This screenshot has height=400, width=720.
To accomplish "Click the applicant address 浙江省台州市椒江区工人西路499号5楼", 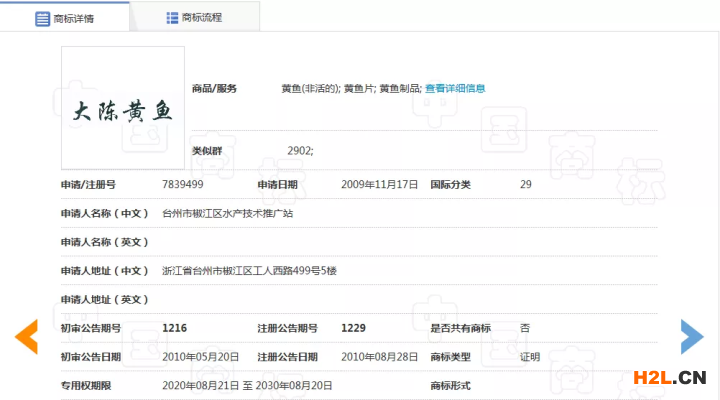I will [x=249, y=270].
